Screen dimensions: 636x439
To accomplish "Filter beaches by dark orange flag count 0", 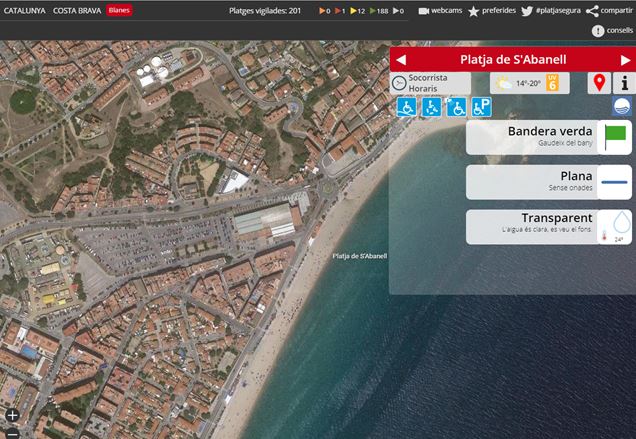I will [324, 11].
